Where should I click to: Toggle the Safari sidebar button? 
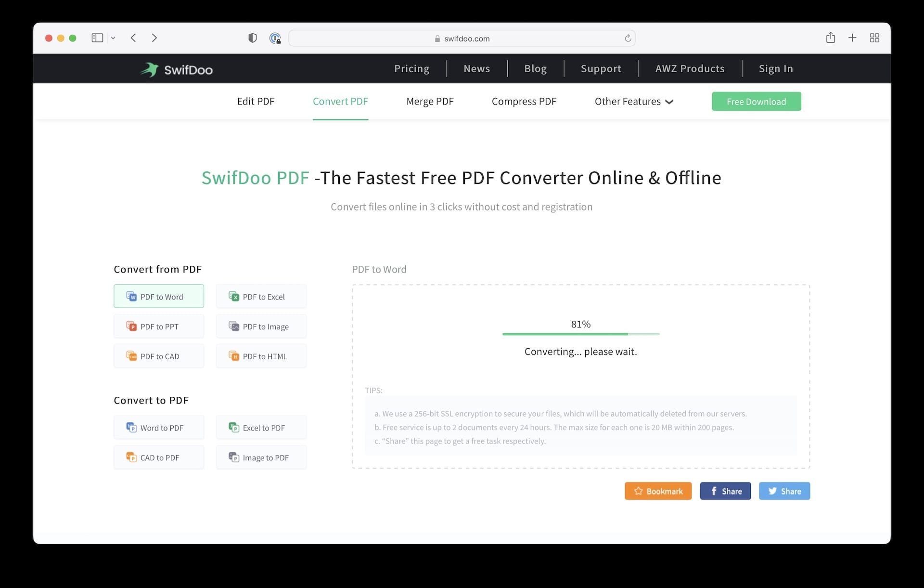tap(97, 38)
